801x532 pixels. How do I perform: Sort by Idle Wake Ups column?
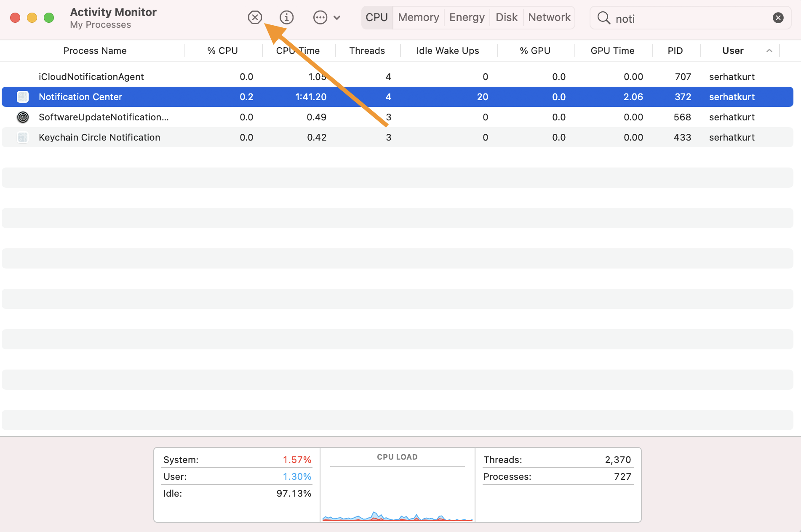click(x=448, y=51)
